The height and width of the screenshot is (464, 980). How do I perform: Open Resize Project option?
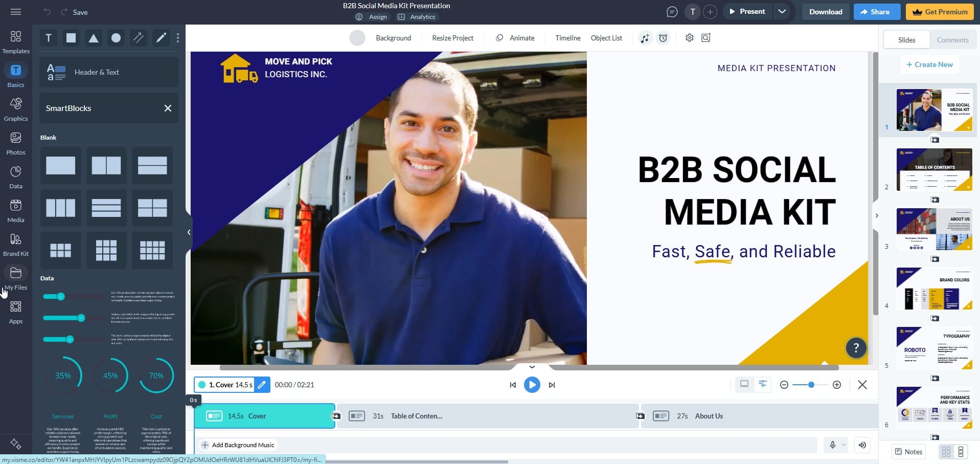point(452,38)
